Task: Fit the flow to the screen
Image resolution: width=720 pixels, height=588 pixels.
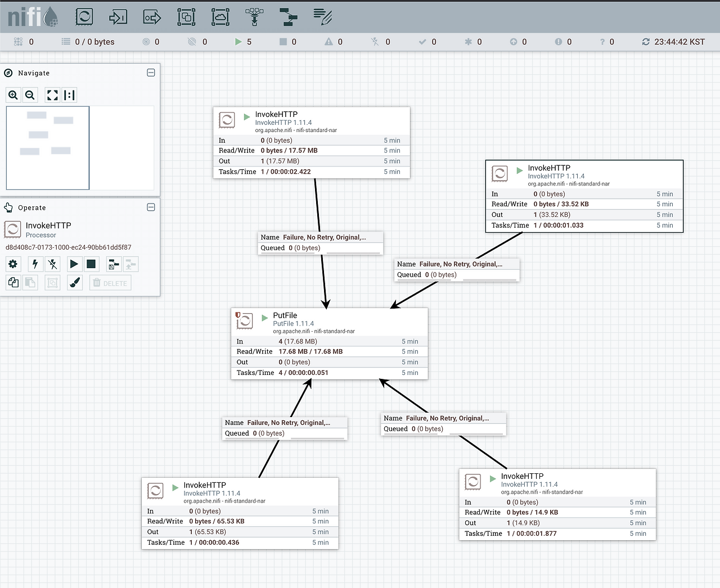Action: [52, 95]
